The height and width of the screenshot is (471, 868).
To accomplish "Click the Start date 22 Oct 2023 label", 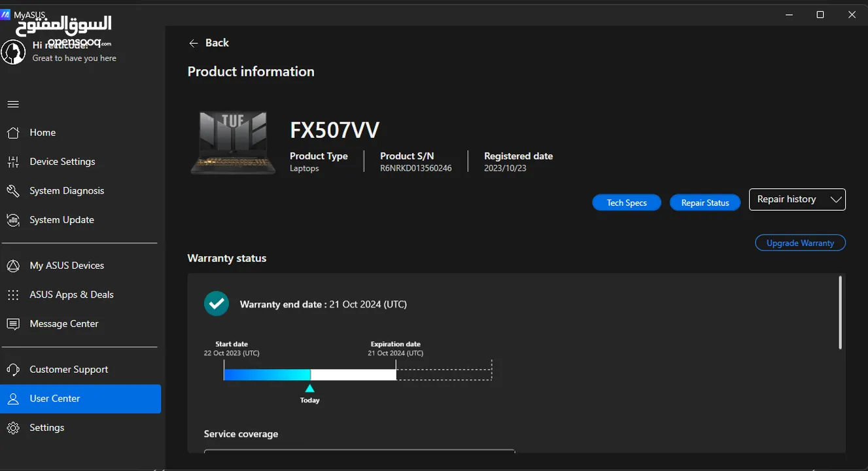I will click(232, 349).
